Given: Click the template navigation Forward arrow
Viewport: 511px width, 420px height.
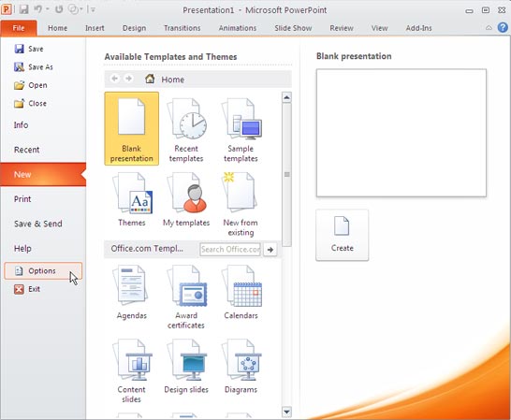Looking at the screenshot, I should click(129, 79).
